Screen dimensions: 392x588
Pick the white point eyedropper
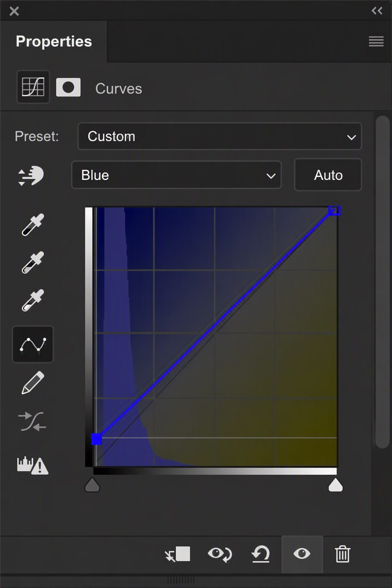33,301
